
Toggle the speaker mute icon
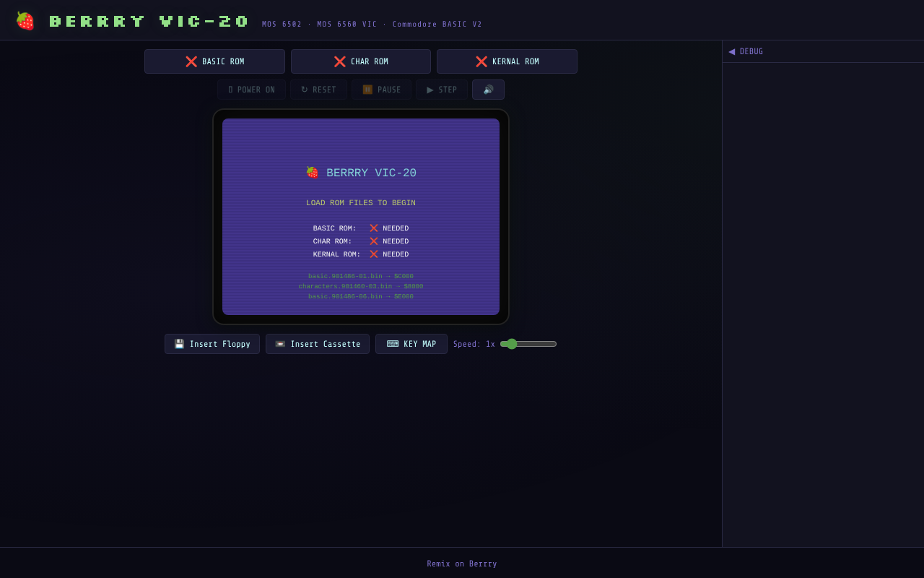click(x=488, y=89)
